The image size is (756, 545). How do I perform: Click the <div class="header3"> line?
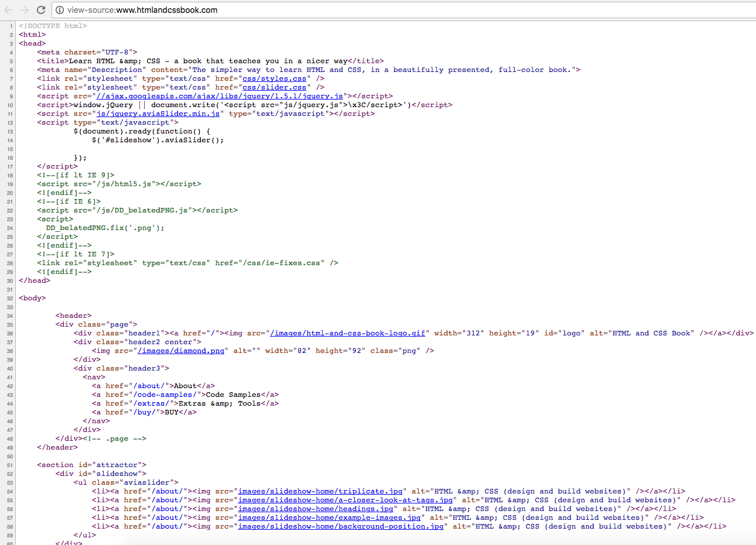point(121,368)
